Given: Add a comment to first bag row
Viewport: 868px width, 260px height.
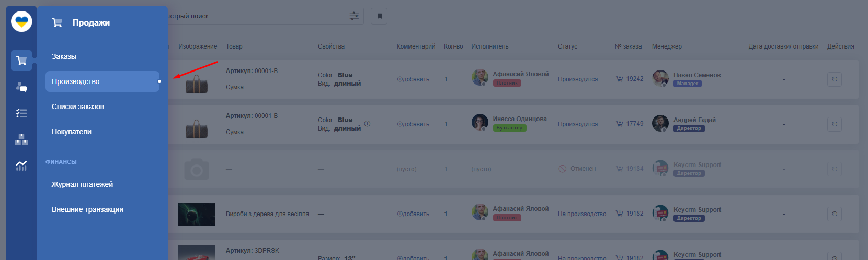Looking at the screenshot, I should point(413,79).
